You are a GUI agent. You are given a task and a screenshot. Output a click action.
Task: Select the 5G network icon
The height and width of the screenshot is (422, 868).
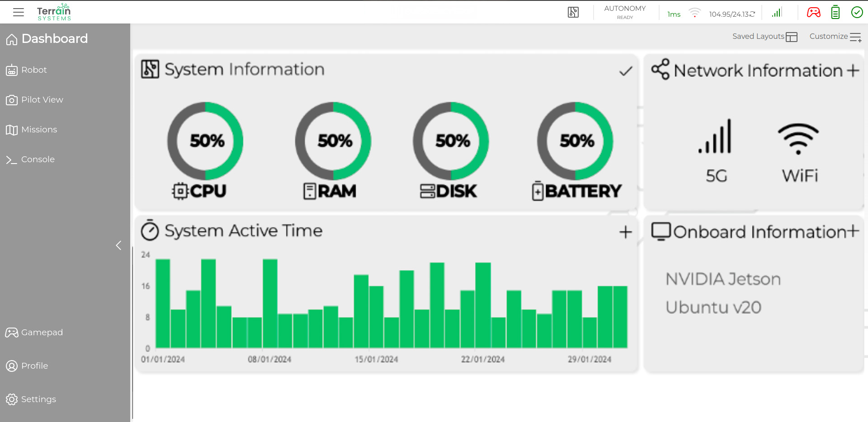click(x=716, y=137)
